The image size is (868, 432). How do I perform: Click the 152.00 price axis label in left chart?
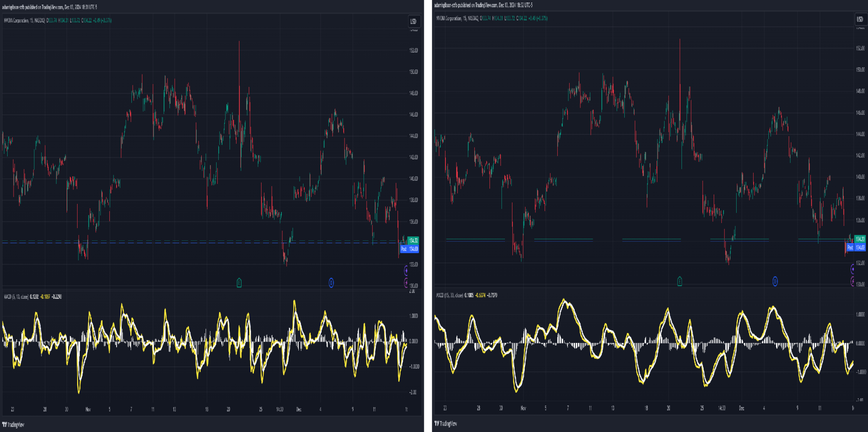click(x=413, y=50)
